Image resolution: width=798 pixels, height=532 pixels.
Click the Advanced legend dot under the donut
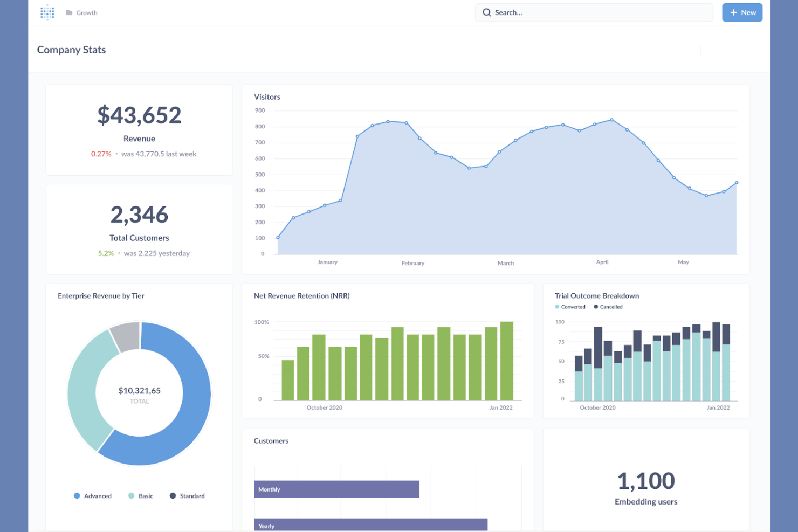(x=77, y=495)
